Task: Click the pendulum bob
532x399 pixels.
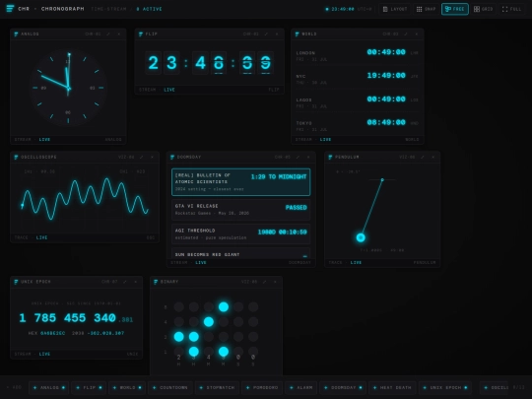Action: [x=361, y=237]
